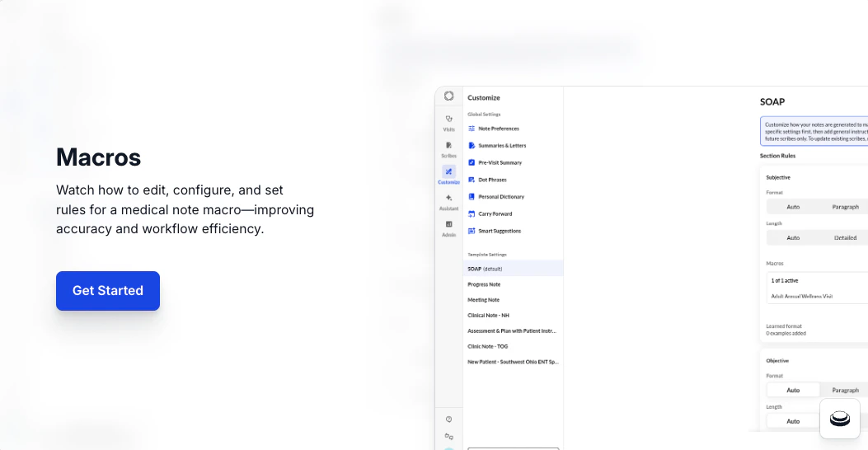Screen dimensions: 868x450
Task: Click the Note Preferences icon
Action: [x=472, y=129]
